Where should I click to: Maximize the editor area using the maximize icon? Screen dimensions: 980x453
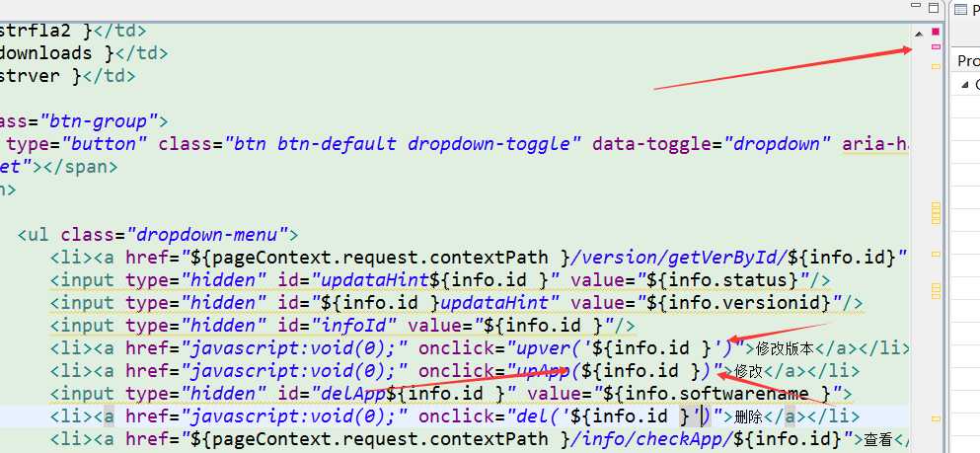[x=934, y=8]
